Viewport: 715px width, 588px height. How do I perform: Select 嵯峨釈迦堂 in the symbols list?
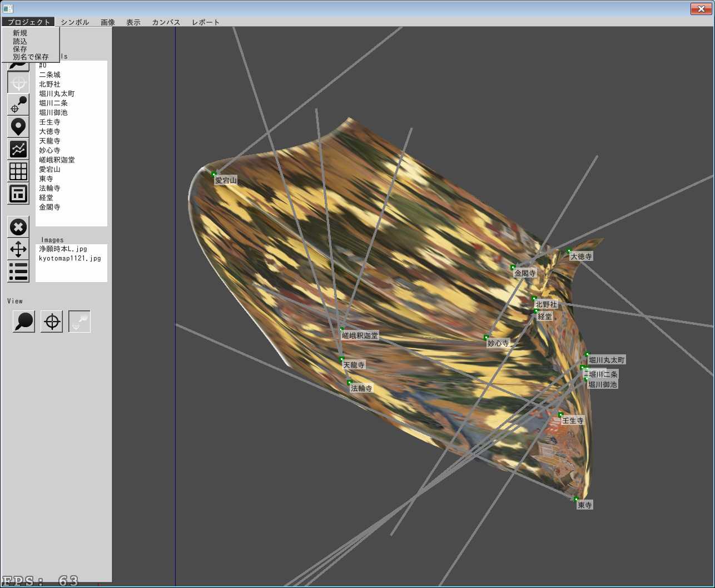tap(57, 160)
